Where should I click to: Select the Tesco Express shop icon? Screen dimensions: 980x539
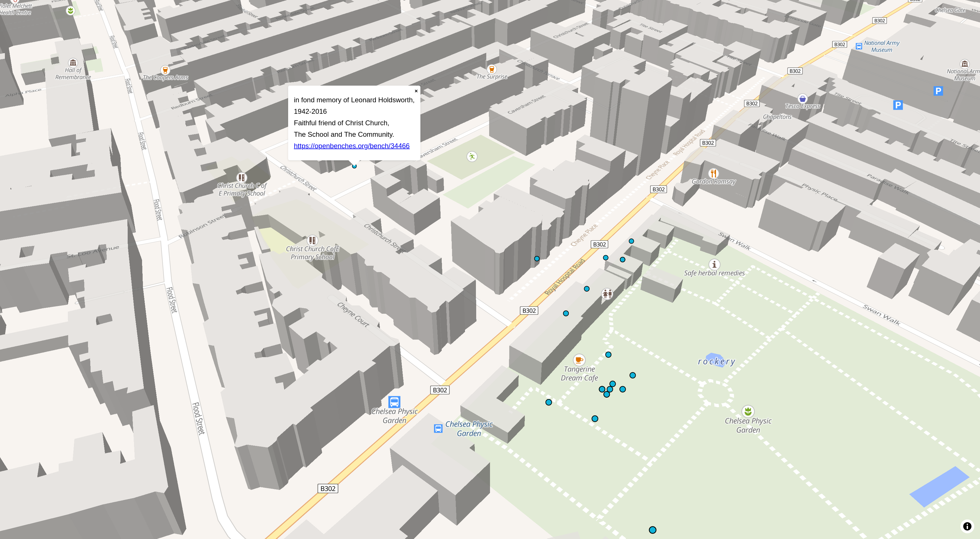802,99
